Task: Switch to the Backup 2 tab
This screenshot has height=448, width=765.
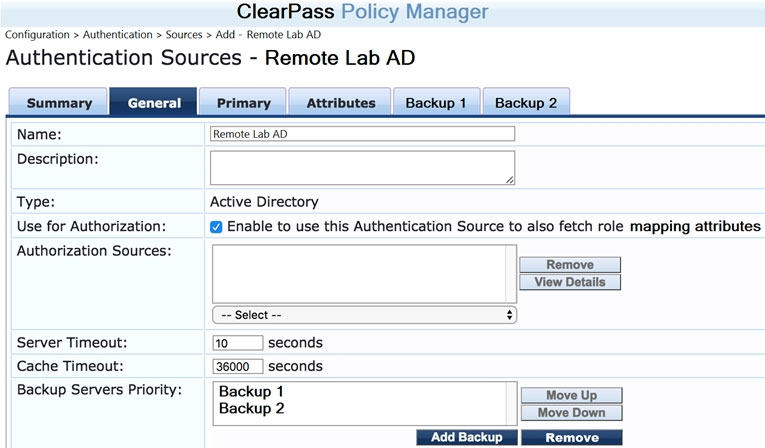Action: point(526,103)
